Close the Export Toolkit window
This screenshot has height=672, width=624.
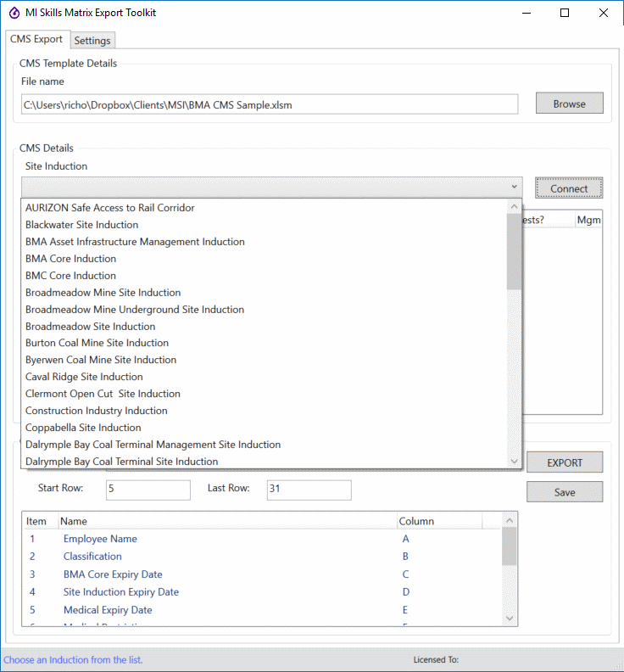coord(604,13)
